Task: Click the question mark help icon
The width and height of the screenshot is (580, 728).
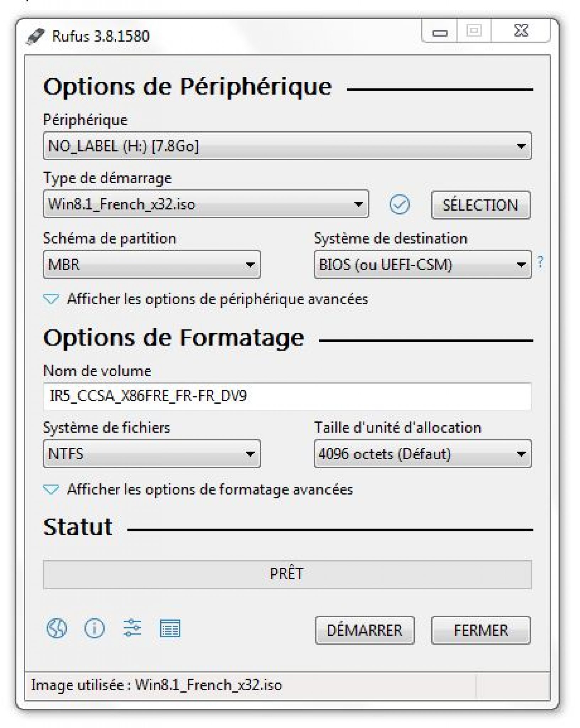Action: pos(540,262)
